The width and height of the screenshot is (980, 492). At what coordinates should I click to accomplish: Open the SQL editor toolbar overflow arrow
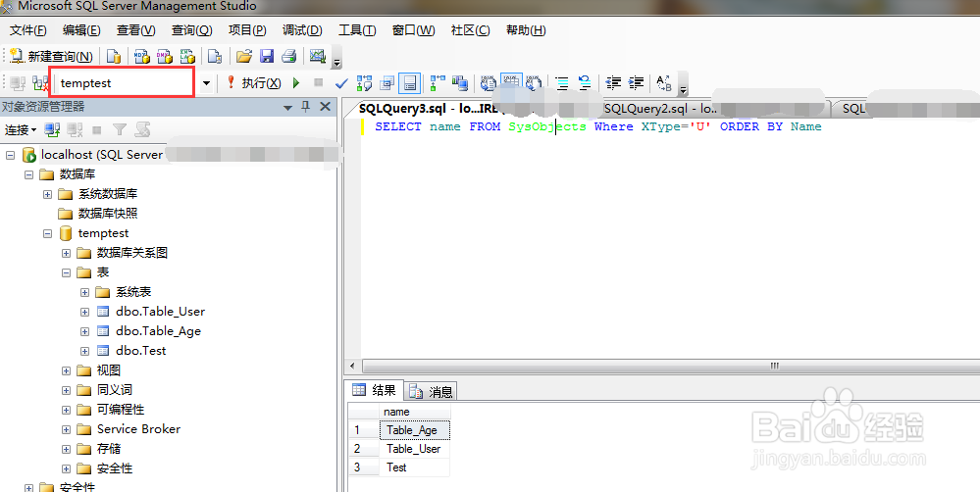[x=683, y=84]
